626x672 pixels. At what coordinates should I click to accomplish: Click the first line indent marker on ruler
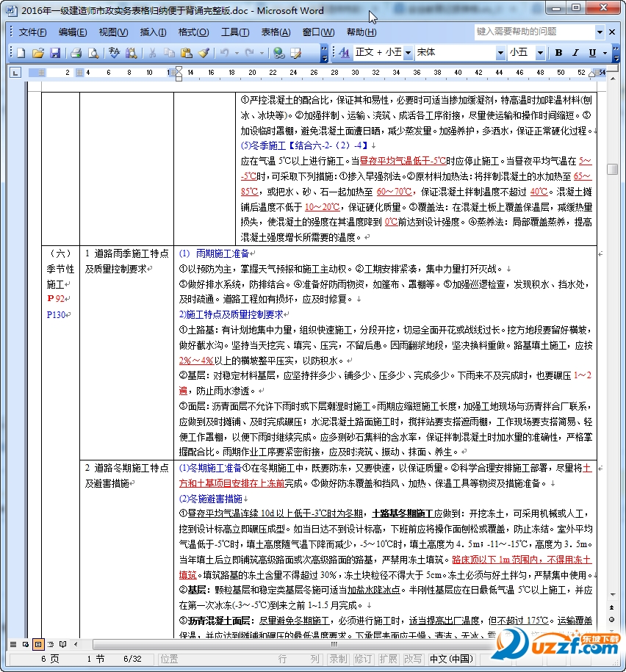click(179, 70)
